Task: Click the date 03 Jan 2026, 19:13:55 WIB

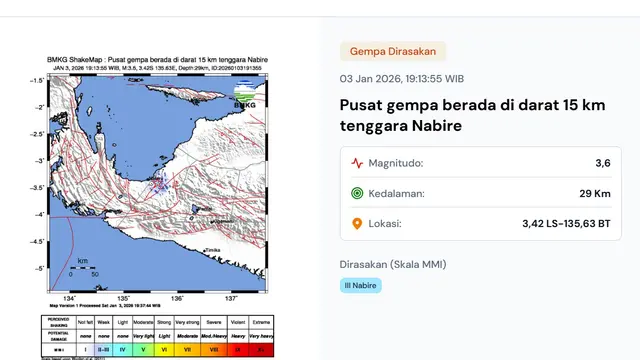Action: 402,79
